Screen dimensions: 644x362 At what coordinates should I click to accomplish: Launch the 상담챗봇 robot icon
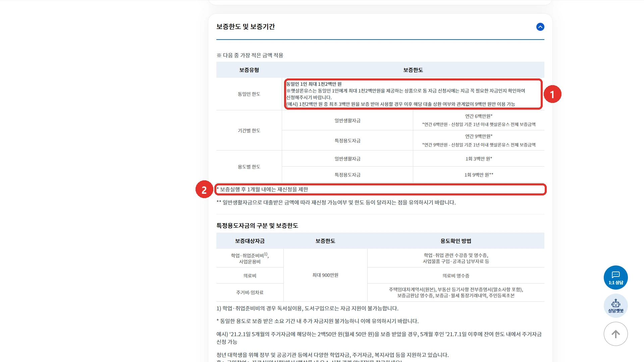point(615,306)
